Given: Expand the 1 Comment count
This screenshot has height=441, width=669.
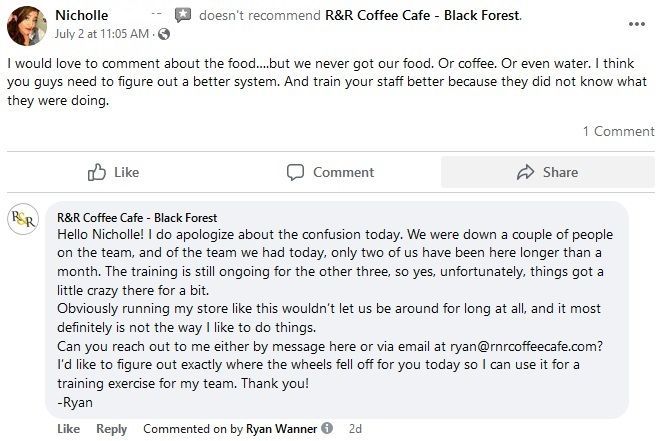Looking at the screenshot, I should (617, 131).
